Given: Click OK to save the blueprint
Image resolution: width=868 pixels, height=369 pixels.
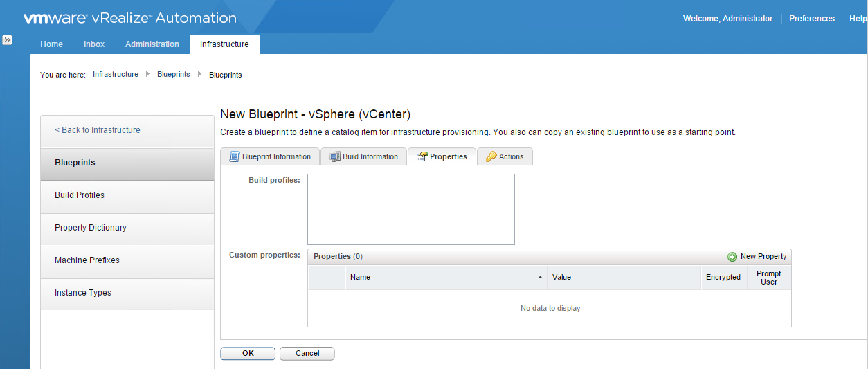Looking at the screenshot, I should (248, 354).
